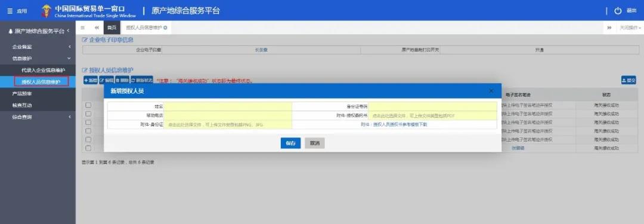
Task: Close the 授权人员信息维护 tab via its x icon
Action: coord(165,27)
